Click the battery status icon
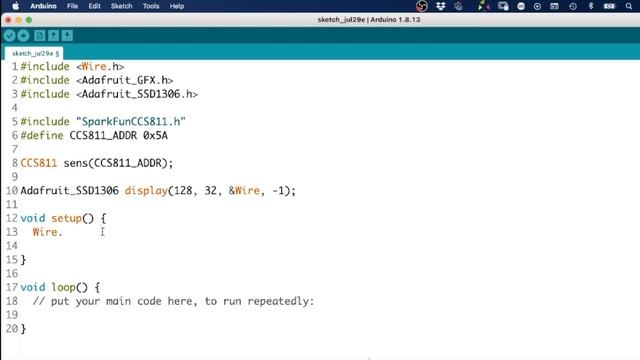This screenshot has height=360, width=640. [x=609, y=6]
